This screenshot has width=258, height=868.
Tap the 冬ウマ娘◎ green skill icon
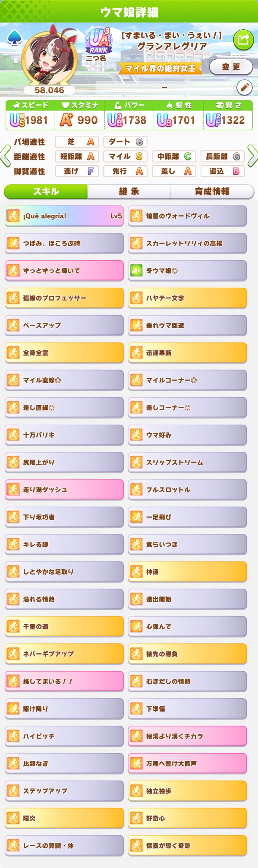(x=136, y=270)
